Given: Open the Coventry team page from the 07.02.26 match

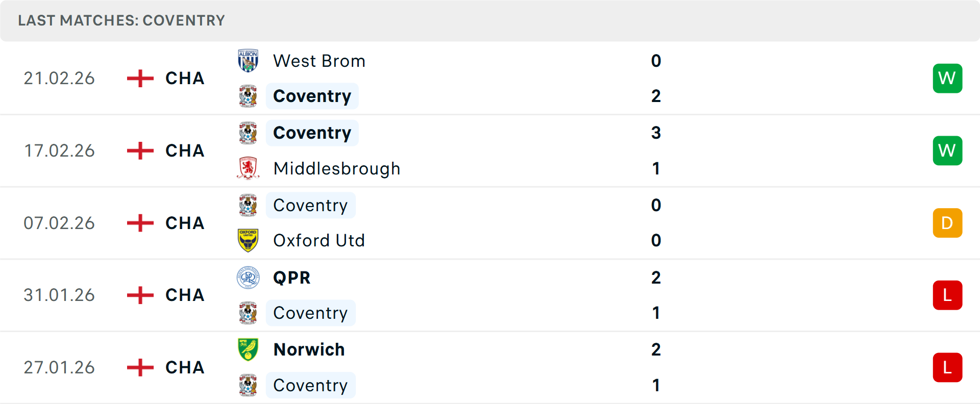Looking at the screenshot, I should pyautogui.click(x=310, y=205).
